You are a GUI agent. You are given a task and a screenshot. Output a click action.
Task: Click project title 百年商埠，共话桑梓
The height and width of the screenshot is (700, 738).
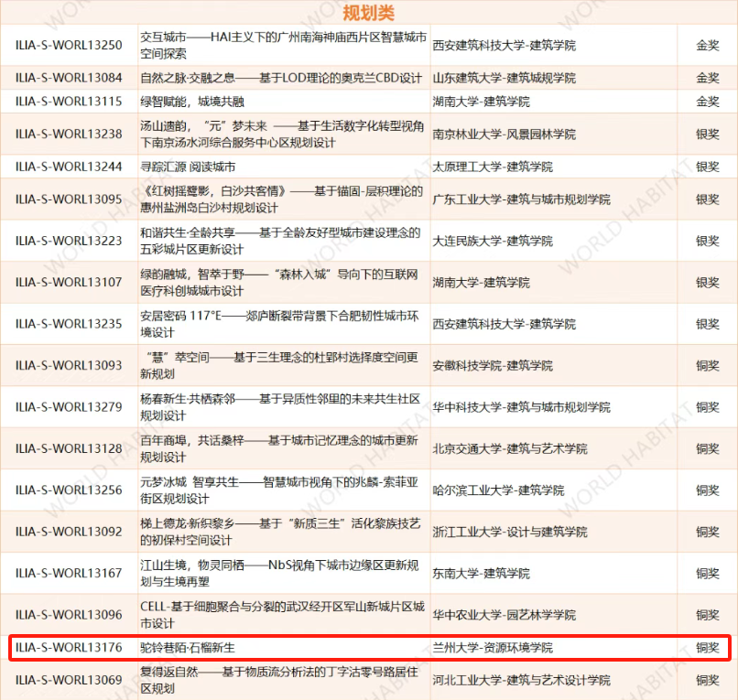click(279, 448)
